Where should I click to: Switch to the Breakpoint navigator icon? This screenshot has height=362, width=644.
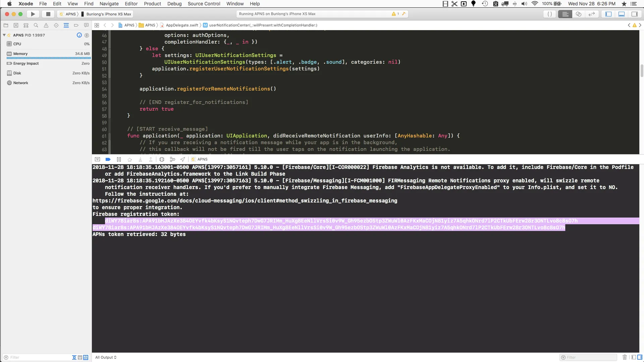76,25
